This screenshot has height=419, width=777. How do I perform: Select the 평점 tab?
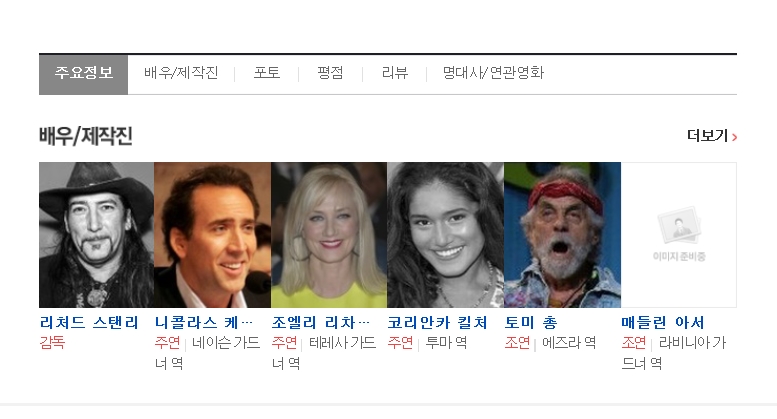(330, 73)
